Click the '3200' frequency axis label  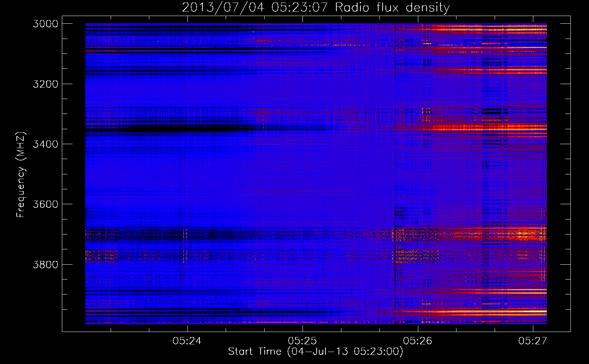pyautogui.click(x=46, y=84)
